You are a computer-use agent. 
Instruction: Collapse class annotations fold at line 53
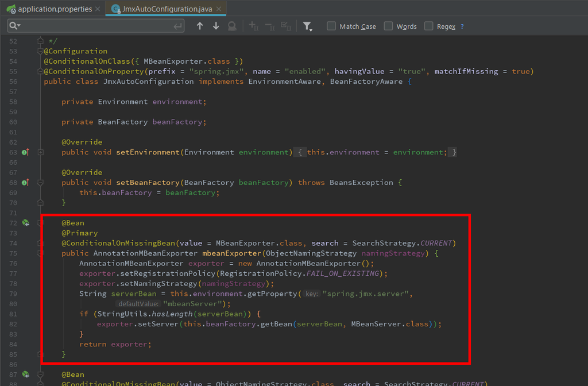40,51
